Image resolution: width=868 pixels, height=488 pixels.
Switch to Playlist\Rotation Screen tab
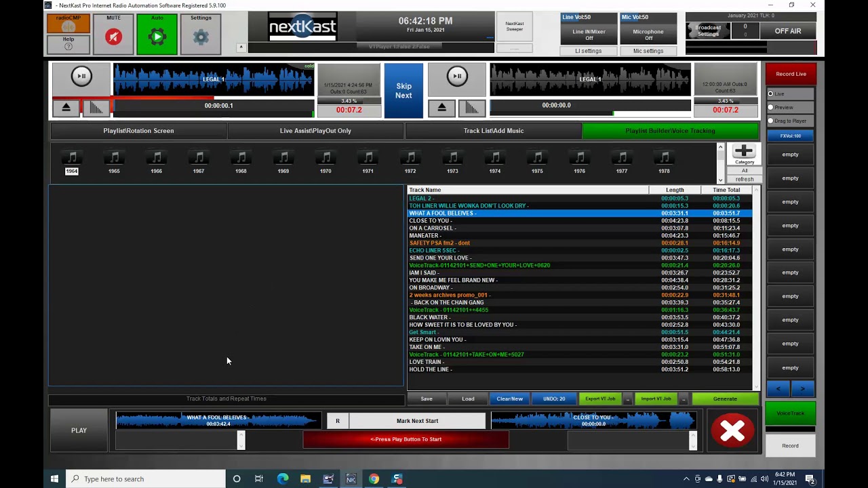click(138, 131)
